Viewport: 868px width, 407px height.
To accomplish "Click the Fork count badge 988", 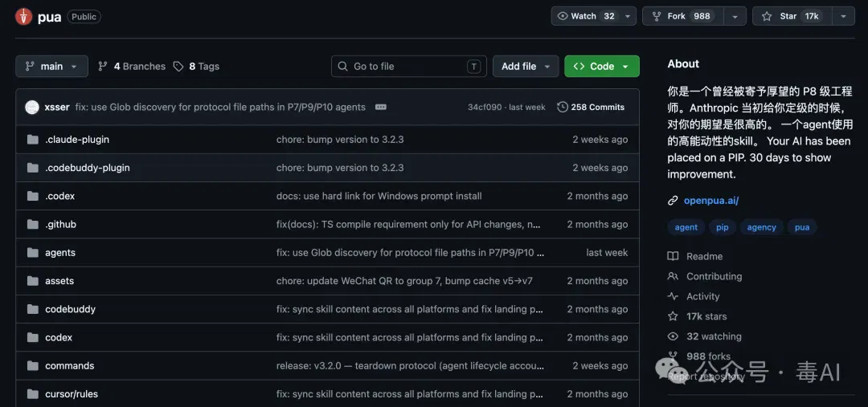I will click(702, 16).
